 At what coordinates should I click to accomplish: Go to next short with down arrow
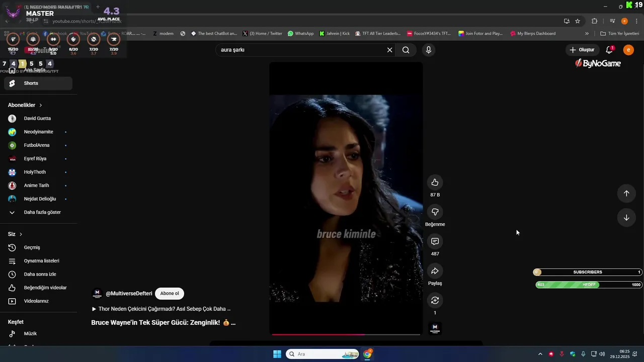click(626, 218)
